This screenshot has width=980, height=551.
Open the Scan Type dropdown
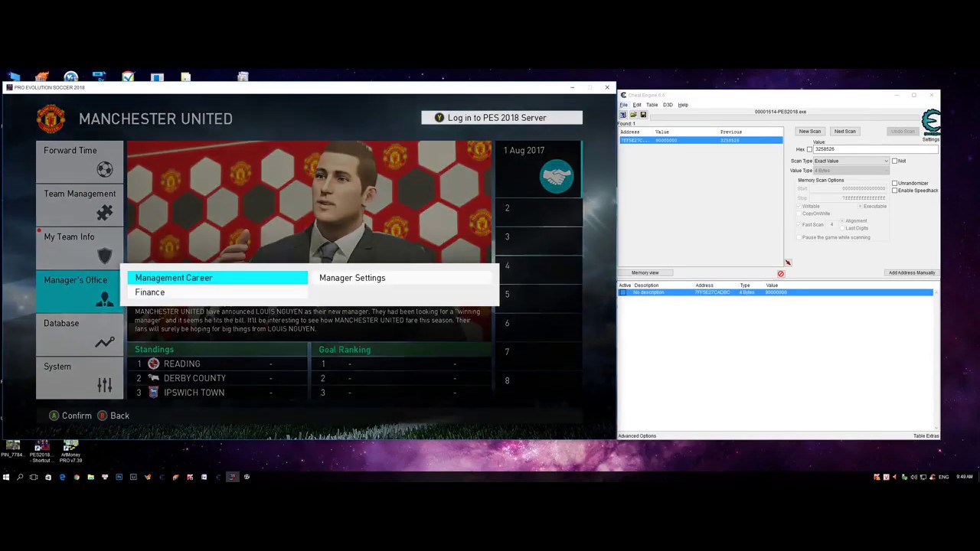(851, 161)
